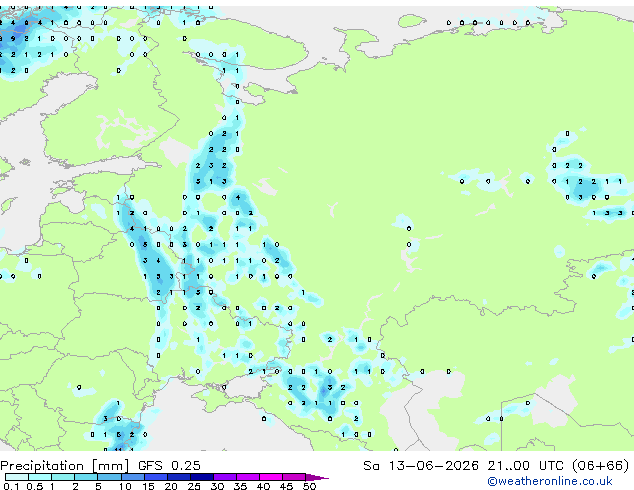Pick the 30–35 mm purple legend swatch

(225, 477)
